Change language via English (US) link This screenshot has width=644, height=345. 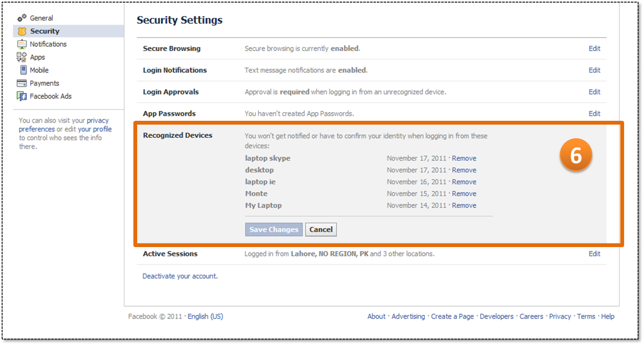pyautogui.click(x=205, y=316)
